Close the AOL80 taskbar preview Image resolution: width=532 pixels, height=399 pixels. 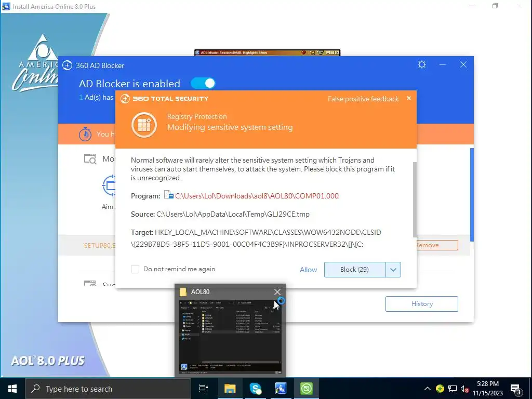point(277,292)
